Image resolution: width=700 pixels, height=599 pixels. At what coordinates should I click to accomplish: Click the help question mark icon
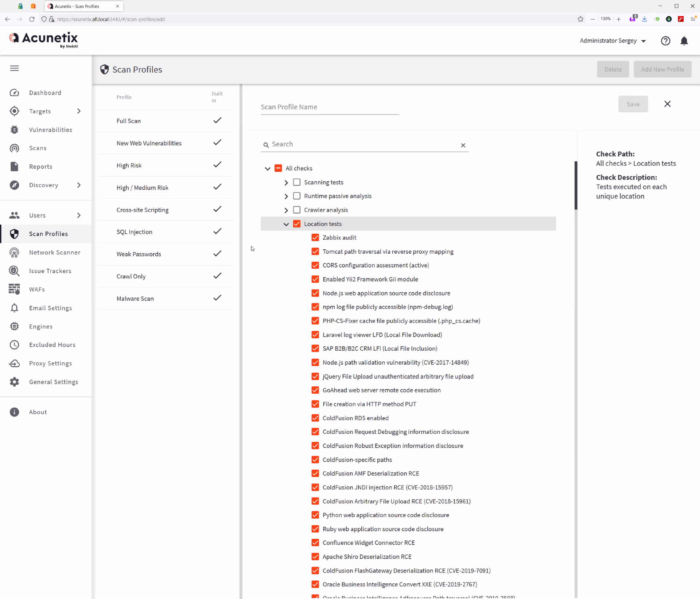pyautogui.click(x=665, y=41)
